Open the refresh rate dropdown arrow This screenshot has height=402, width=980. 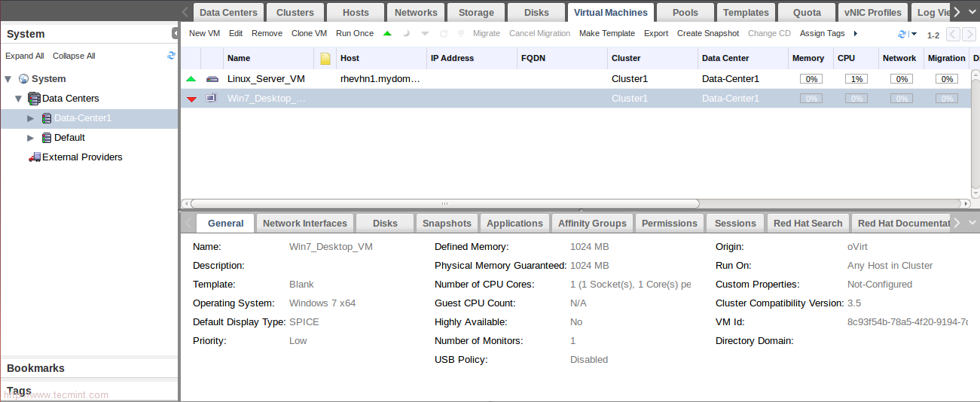[914, 35]
